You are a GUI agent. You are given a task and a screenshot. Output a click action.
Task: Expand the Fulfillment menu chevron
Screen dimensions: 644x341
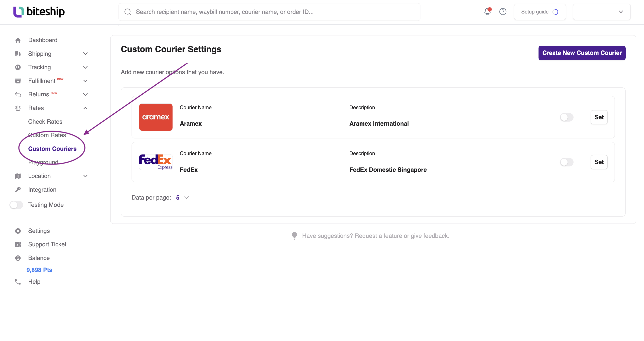85,81
